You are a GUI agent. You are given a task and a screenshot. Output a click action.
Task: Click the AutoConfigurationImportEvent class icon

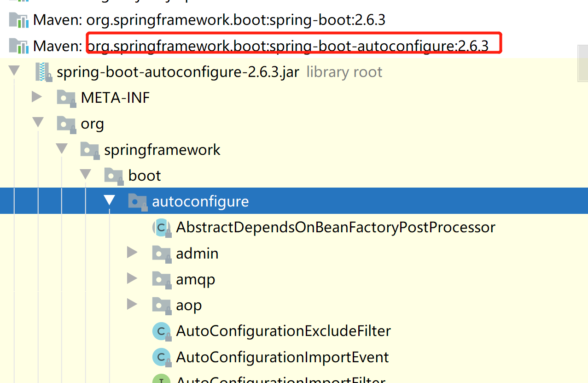pos(162,357)
